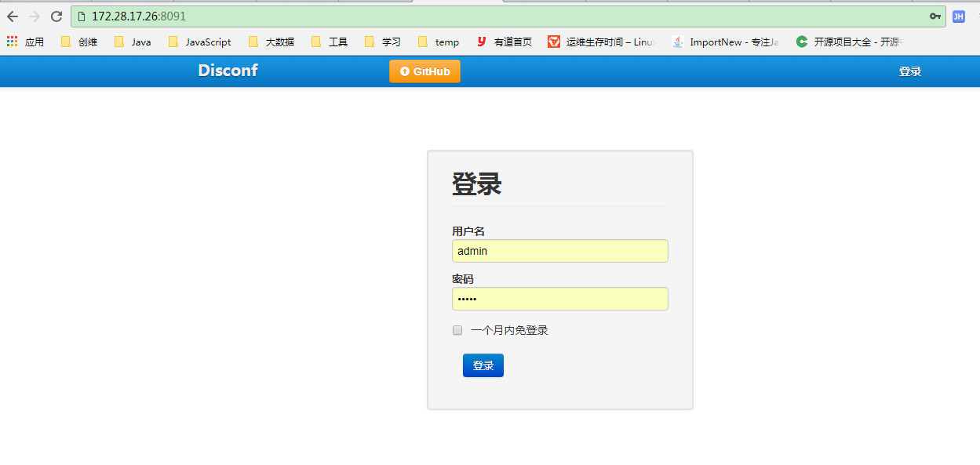The height and width of the screenshot is (465, 980).
Task: Open the 应用 apps grid shortcut
Action: coord(25,42)
